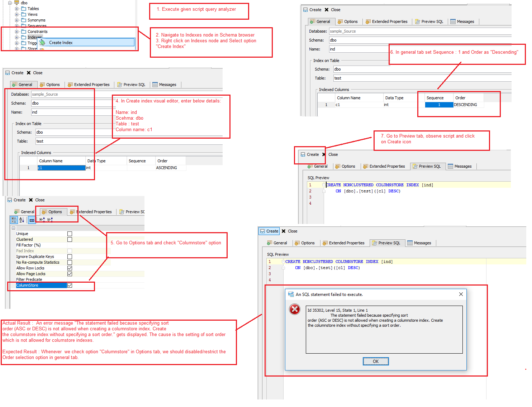Click the Expand All icon in options toolbar
Image resolution: width=532 pixels, height=407 pixels.
[x=42, y=220]
